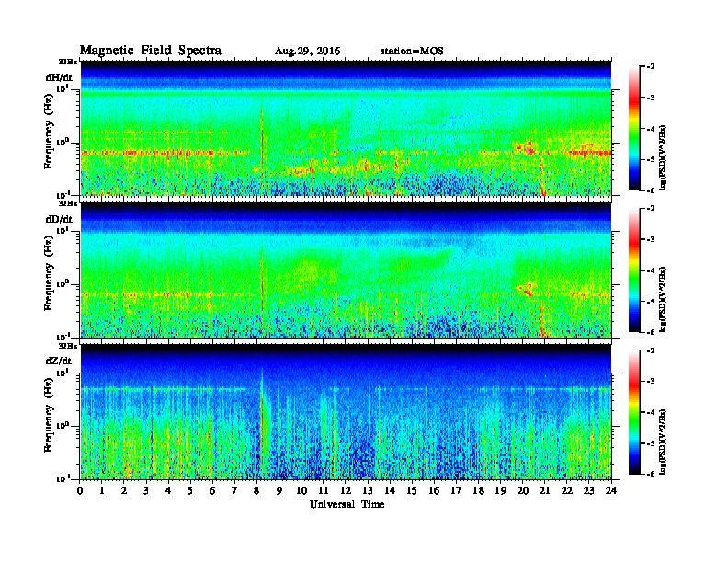The height and width of the screenshot is (563, 728).
Task: Click the dH/dt panel color scale bar
Action: click(634, 129)
